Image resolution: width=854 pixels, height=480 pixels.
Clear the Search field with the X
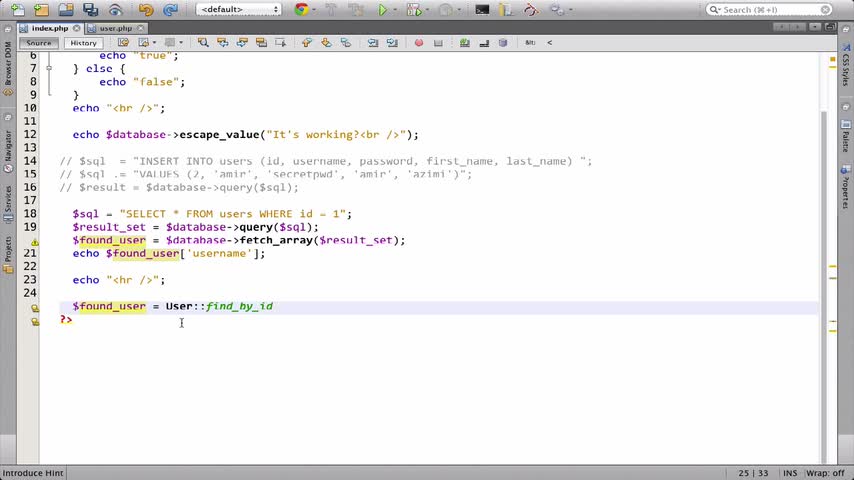pos(825,9)
